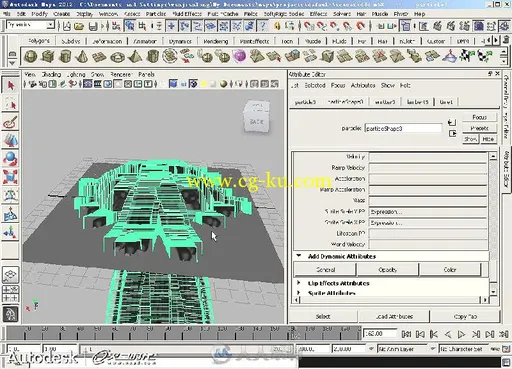Switch to the Dynamics shelf tab
This screenshot has height=369, width=512.
click(180, 41)
